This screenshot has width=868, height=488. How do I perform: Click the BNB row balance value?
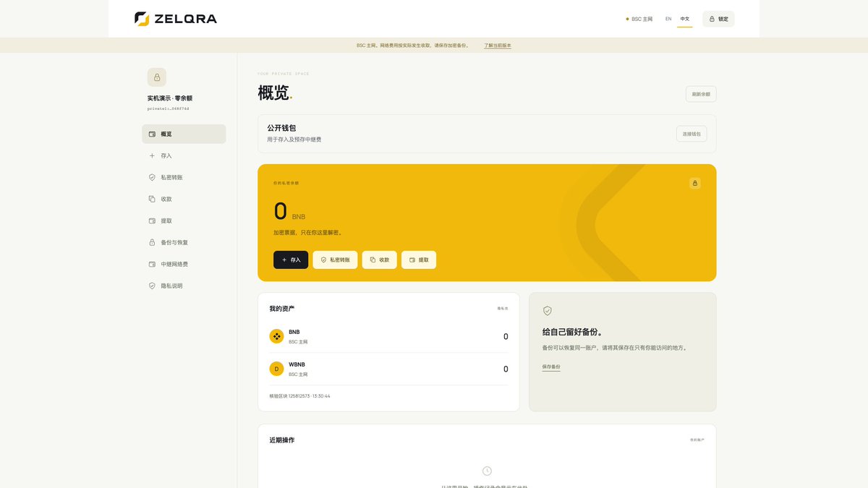(x=506, y=336)
